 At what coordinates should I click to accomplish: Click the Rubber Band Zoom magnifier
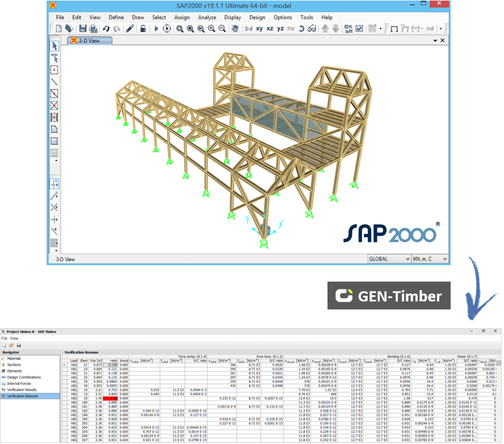point(180,28)
